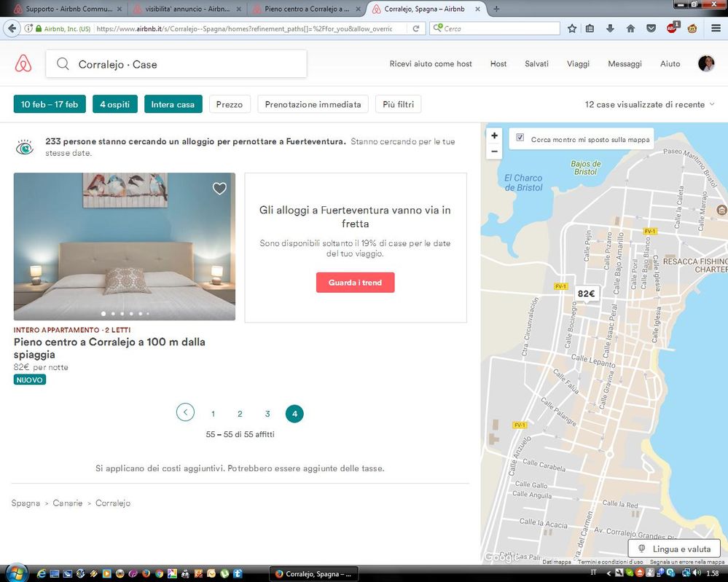Click the Firefox home icon
Screen dimensions: 728x582
pyautogui.click(x=630, y=28)
